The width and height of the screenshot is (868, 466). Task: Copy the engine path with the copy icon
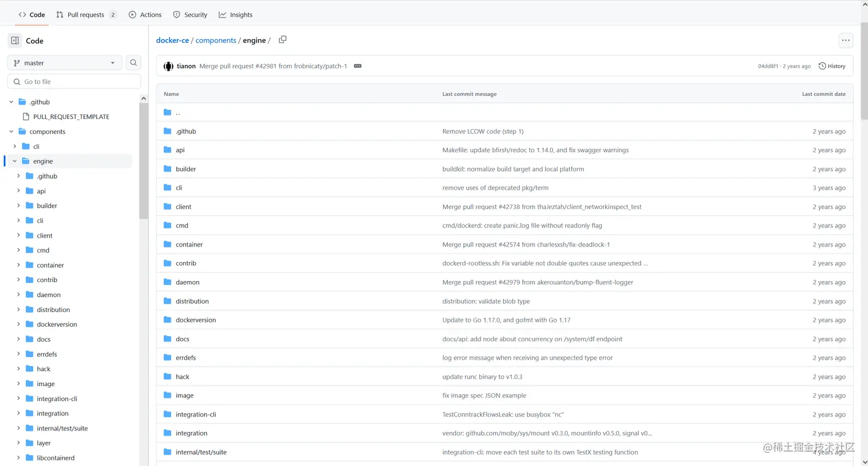point(282,40)
